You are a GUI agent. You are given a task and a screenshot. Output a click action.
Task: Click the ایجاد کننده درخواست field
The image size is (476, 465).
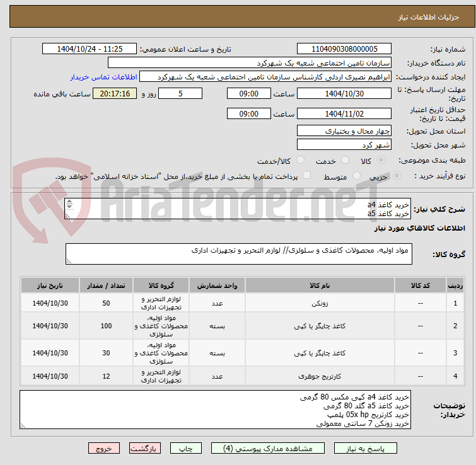265,77
